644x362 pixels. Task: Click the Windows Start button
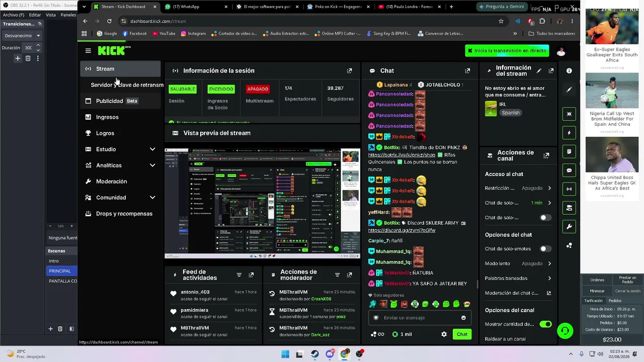pos(285,354)
